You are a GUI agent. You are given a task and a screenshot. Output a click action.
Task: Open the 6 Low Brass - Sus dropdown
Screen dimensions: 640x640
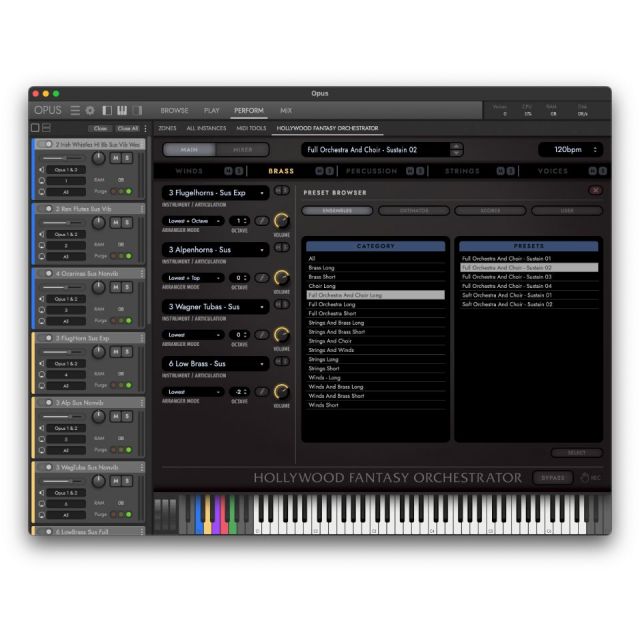[x=216, y=364]
